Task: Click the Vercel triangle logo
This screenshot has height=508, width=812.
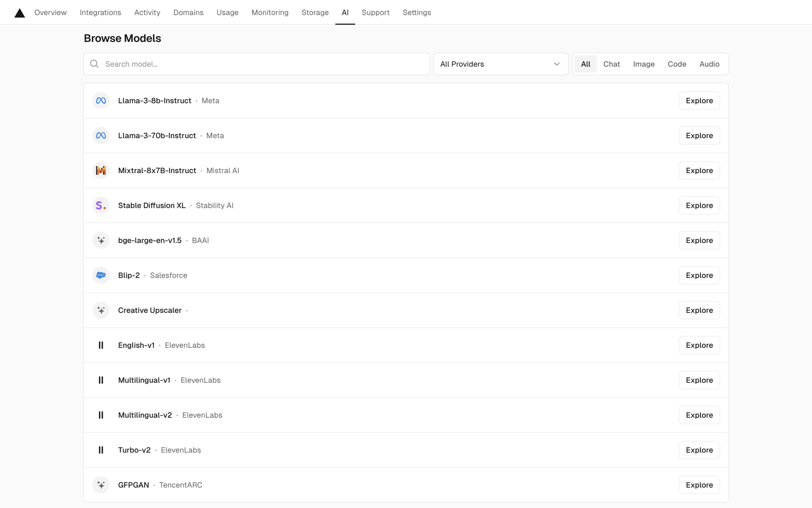Action: 19,13
